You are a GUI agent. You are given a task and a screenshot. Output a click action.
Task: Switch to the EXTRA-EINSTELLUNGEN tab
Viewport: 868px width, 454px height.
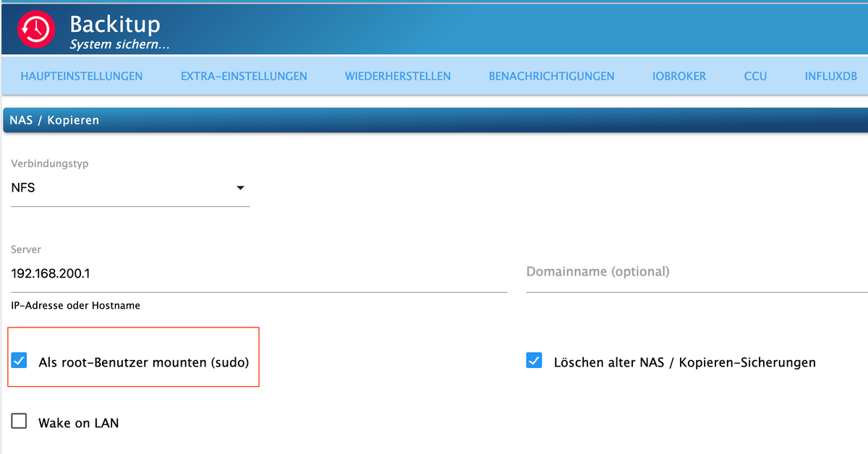pyautogui.click(x=244, y=76)
